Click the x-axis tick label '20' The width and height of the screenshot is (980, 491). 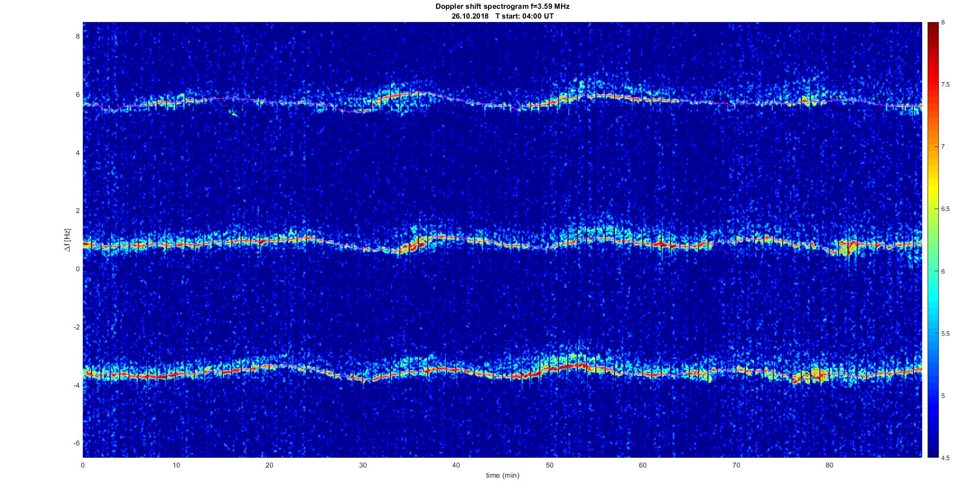pos(269,465)
